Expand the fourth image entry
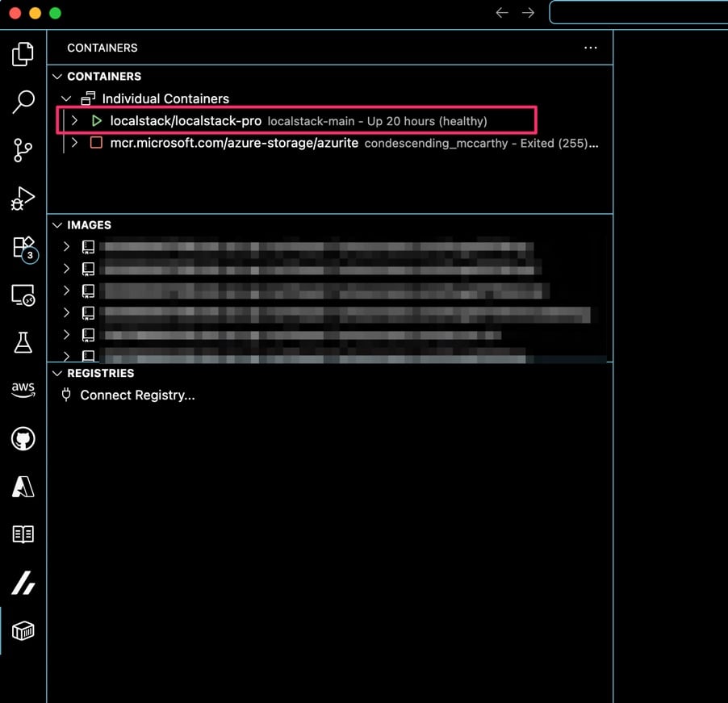 pos(66,312)
